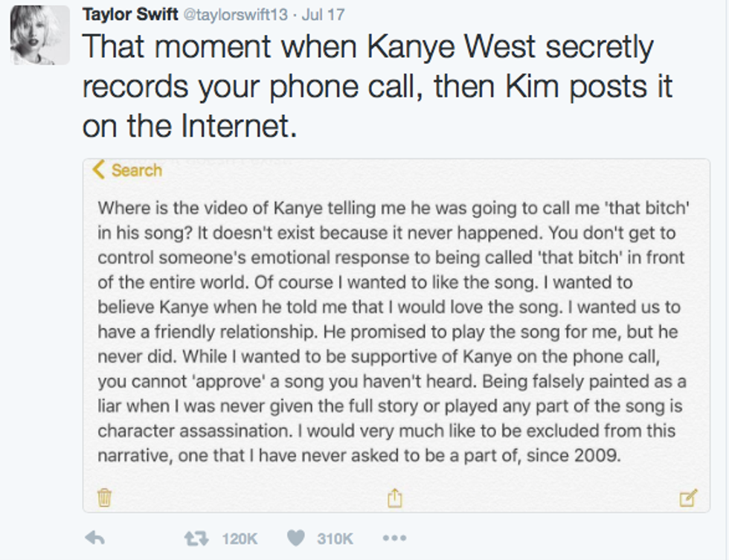The height and width of the screenshot is (560, 729).
Task: Click the share icon below the note
Action: click(x=394, y=498)
